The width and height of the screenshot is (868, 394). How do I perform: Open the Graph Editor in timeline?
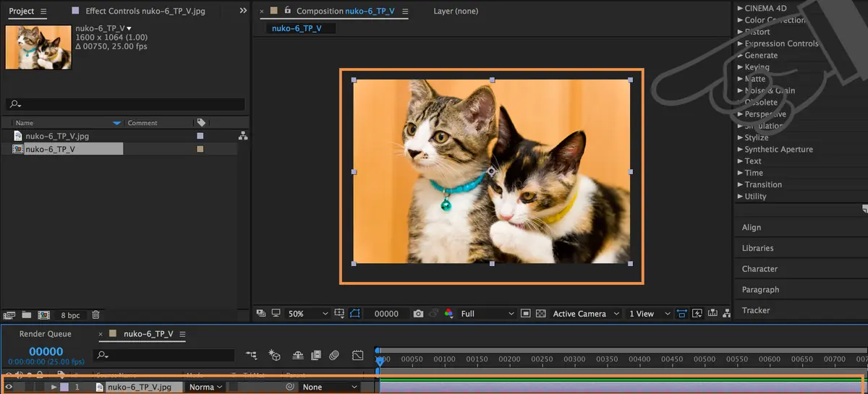click(357, 355)
